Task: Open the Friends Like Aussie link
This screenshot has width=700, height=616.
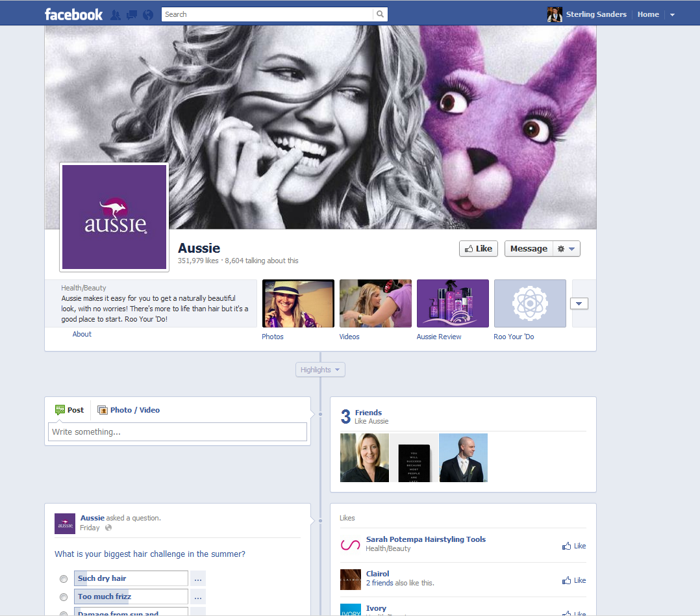Action: [x=368, y=413]
